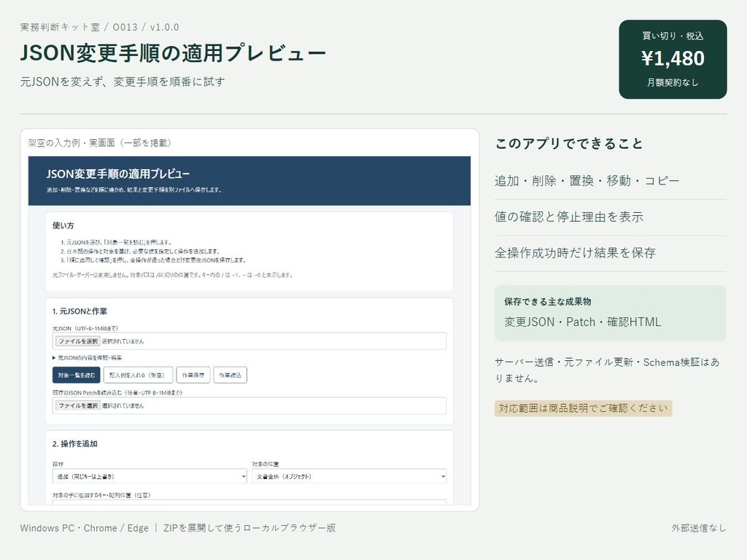Click the Windows PC・Chrome / Edge footer text

click(85, 528)
